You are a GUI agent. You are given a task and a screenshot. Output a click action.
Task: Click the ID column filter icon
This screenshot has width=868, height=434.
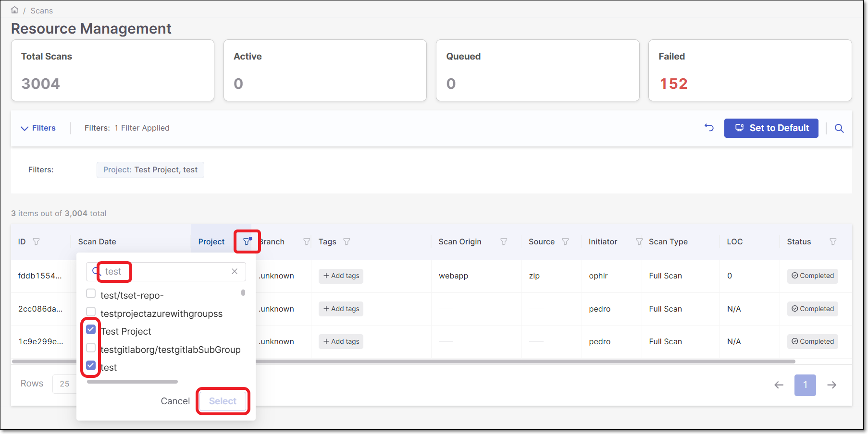pyautogui.click(x=36, y=241)
